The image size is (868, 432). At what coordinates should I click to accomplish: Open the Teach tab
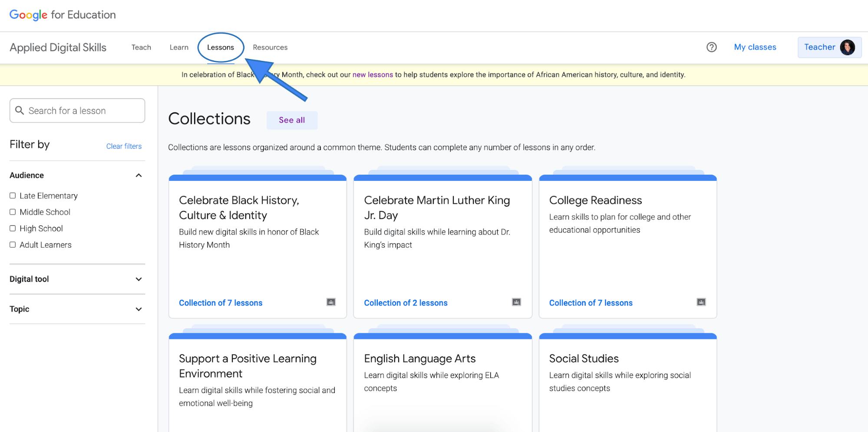coord(141,47)
